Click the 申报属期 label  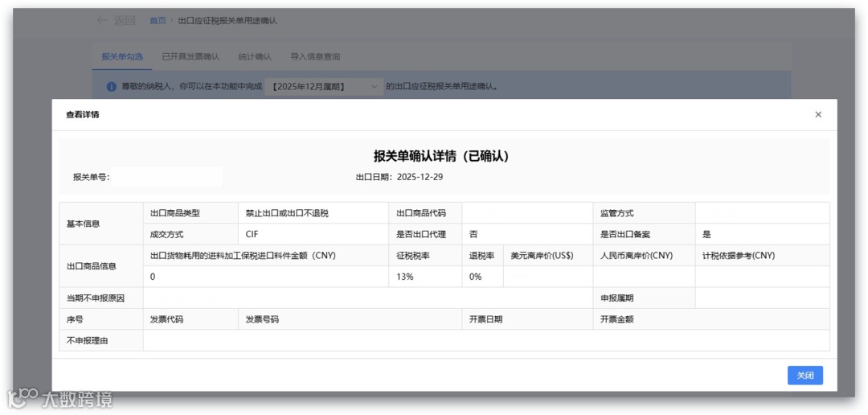[616, 298]
